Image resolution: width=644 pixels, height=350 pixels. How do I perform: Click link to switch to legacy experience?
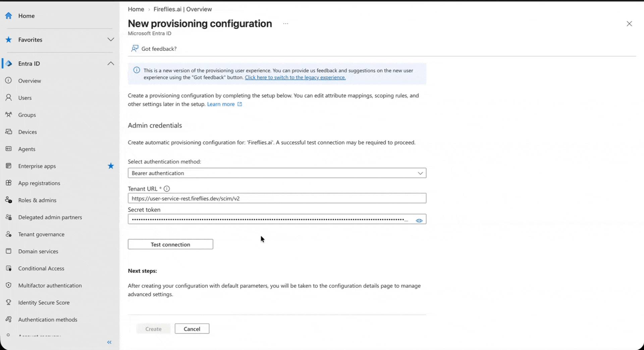coord(295,77)
